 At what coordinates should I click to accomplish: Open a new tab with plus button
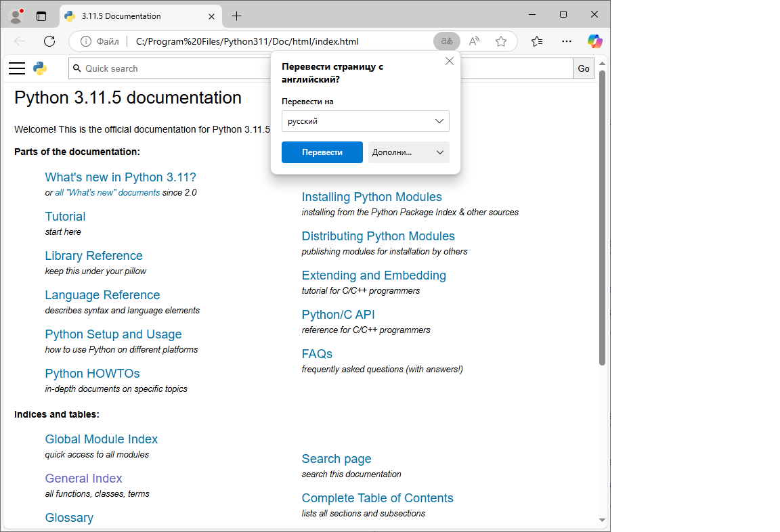coord(236,16)
